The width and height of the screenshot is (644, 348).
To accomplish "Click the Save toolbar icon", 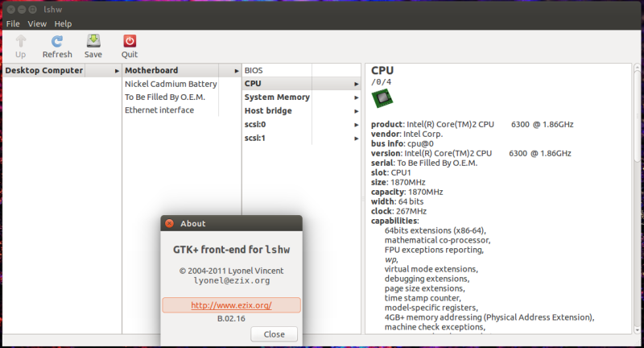I will (x=93, y=41).
